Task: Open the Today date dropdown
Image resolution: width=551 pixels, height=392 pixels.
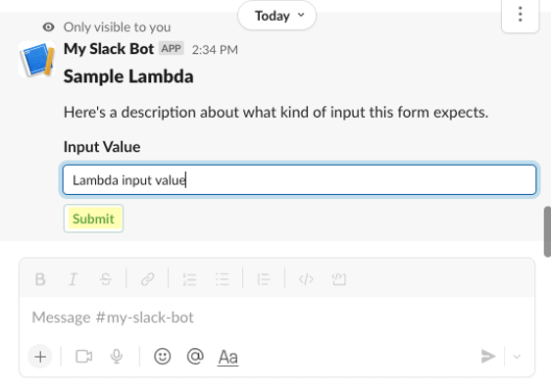Action: [x=276, y=16]
